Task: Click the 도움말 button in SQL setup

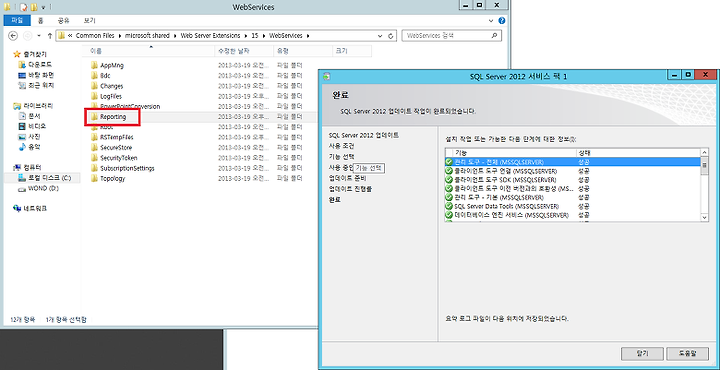Action: tap(687, 353)
